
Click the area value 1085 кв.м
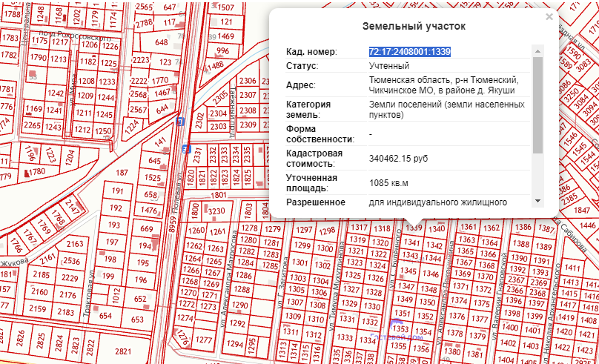pyautogui.click(x=388, y=183)
